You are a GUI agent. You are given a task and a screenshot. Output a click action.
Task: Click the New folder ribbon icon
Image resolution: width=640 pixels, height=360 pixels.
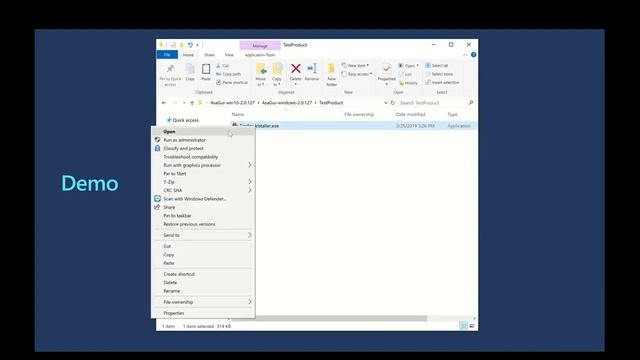click(331, 69)
